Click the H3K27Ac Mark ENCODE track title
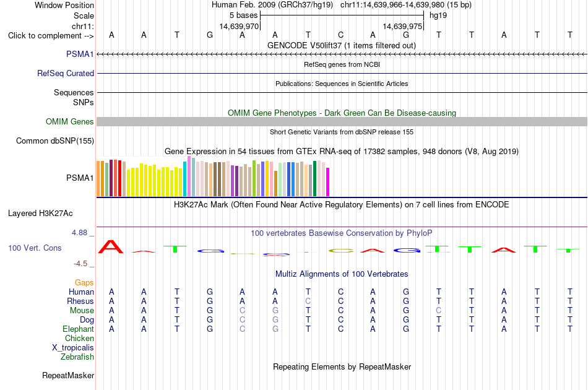This screenshot has width=588, height=390. coord(342,205)
